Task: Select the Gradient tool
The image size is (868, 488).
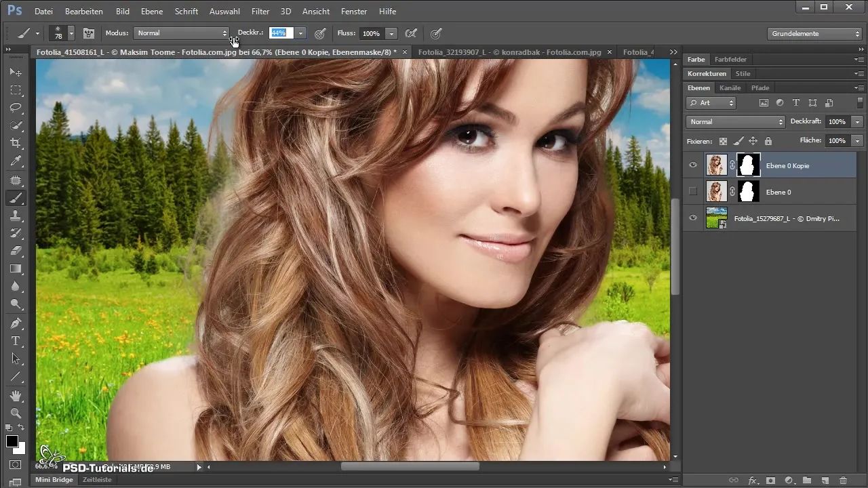Action: 16,268
